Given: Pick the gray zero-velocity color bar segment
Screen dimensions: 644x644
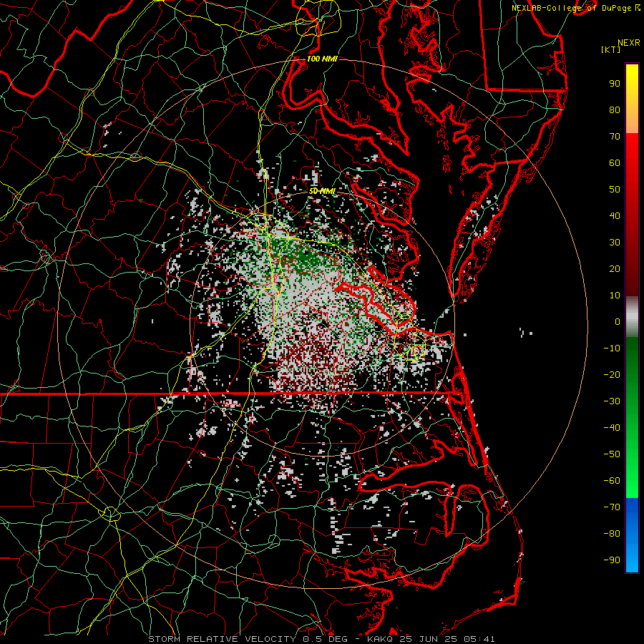Looking at the screenshot, I should click(632, 317).
